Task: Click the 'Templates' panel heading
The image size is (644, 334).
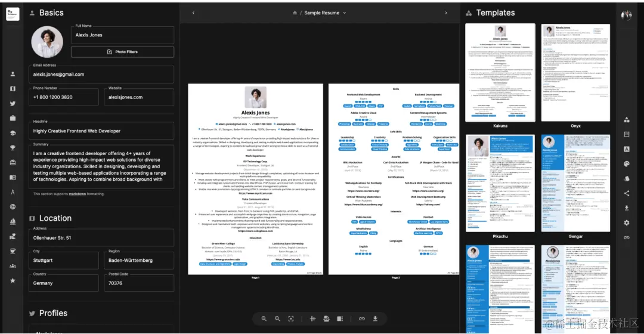Action: [496, 13]
